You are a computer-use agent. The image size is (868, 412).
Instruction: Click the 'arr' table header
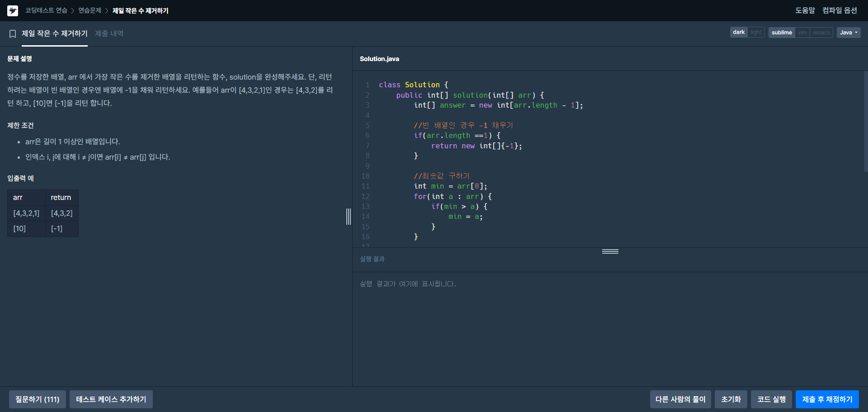point(26,198)
